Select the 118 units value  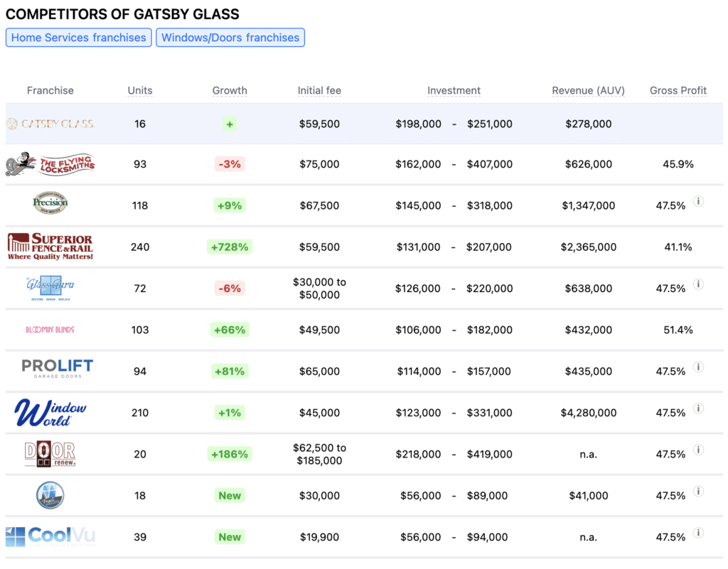click(140, 205)
